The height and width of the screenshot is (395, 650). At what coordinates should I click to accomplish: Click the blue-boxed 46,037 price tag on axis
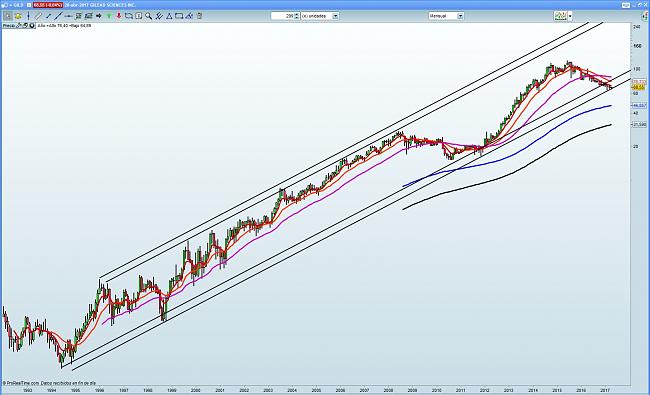tap(639, 106)
